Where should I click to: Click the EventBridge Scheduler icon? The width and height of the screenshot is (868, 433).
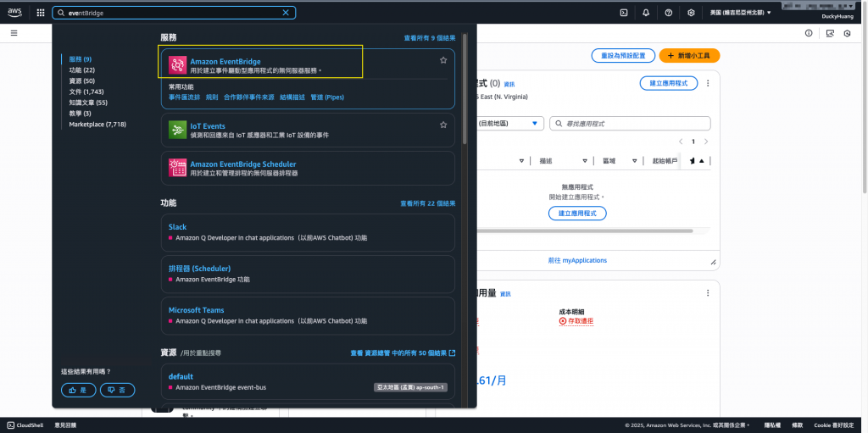click(177, 169)
